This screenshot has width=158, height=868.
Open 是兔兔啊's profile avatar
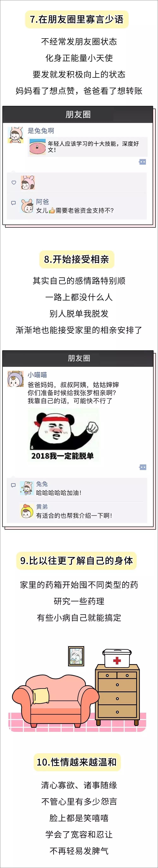15,135
